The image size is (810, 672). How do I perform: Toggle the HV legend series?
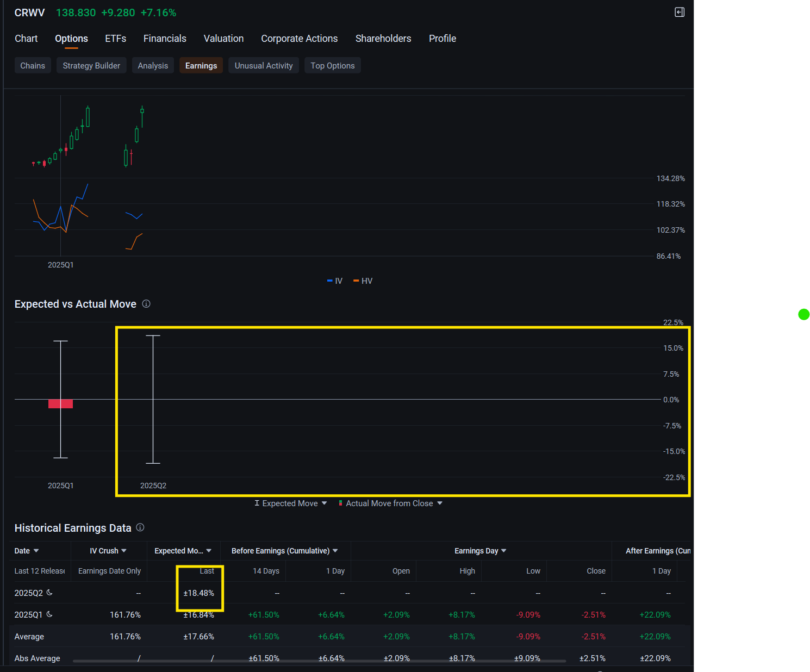click(x=363, y=281)
